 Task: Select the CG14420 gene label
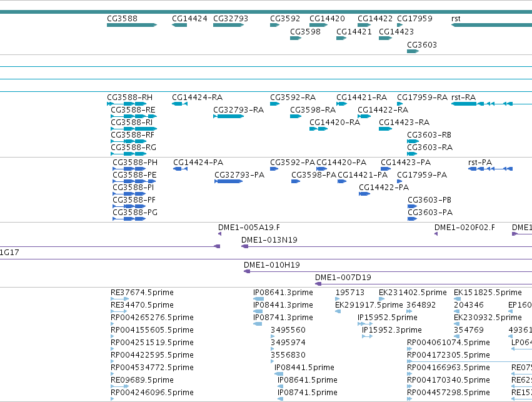tap(327, 19)
